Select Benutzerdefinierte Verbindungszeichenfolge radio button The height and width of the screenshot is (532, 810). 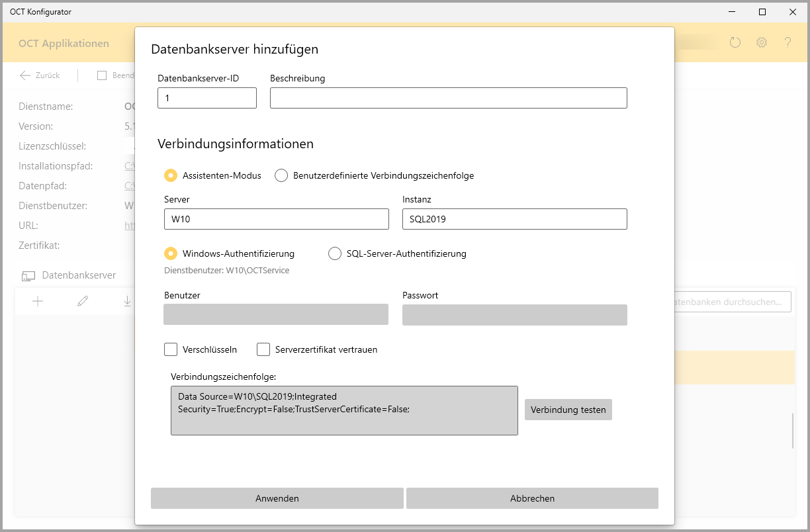(281, 175)
